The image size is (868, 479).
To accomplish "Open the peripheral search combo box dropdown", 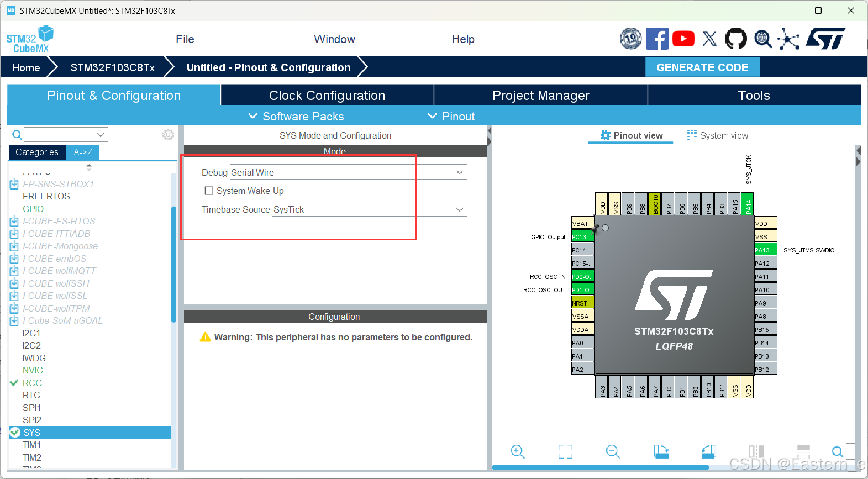I will pyautogui.click(x=101, y=135).
